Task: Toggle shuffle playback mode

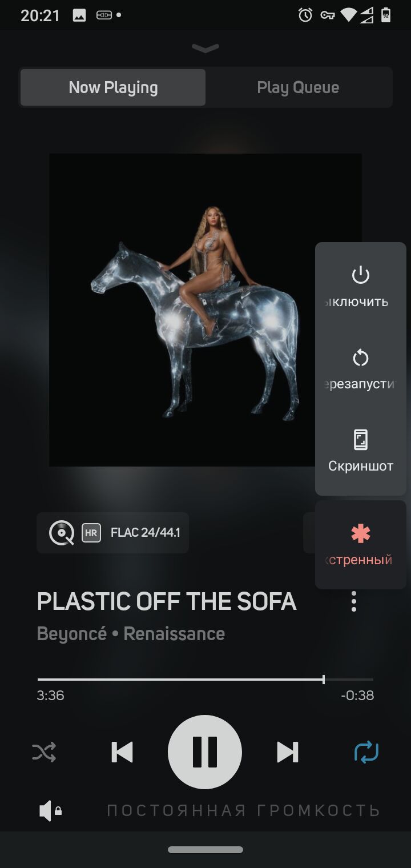Action: pos(44,752)
